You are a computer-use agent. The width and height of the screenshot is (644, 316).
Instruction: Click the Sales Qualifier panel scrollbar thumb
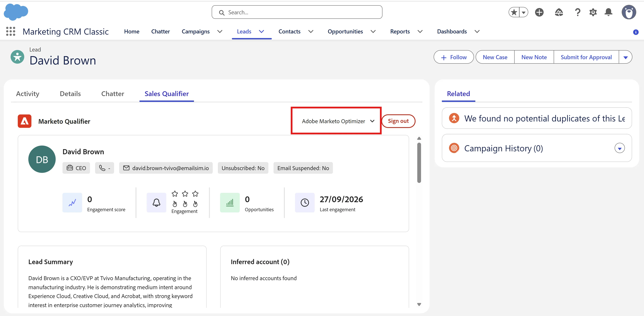pos(419,163)
